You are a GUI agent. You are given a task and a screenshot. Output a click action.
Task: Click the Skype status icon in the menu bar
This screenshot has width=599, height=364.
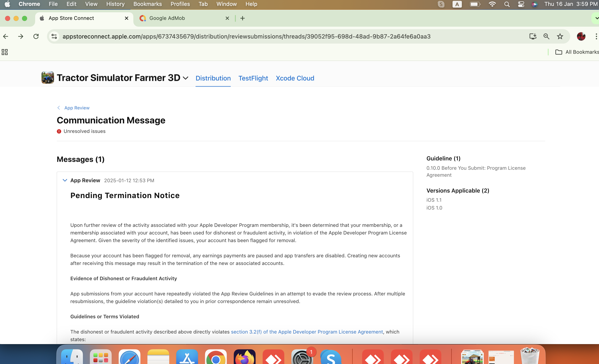(441, 4)
